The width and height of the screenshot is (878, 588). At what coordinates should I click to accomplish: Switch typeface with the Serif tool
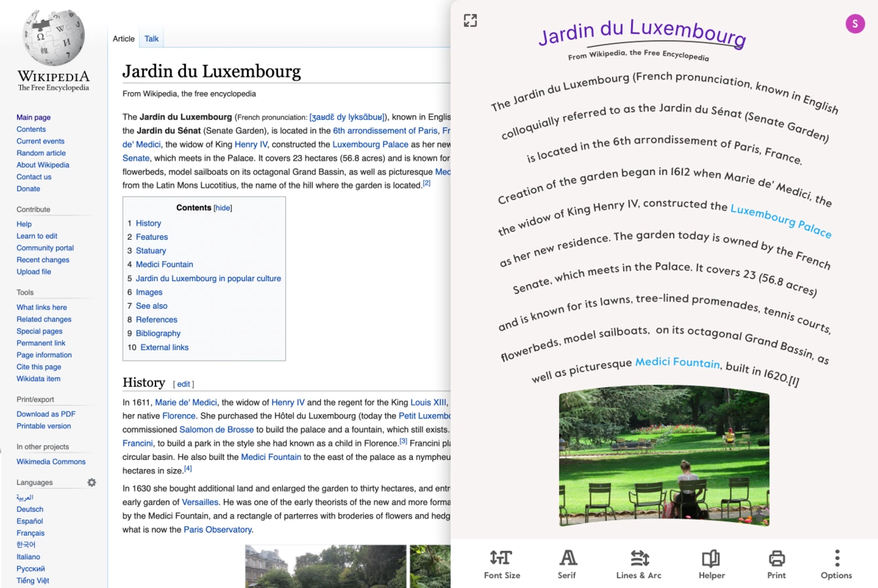coord(567,564)
